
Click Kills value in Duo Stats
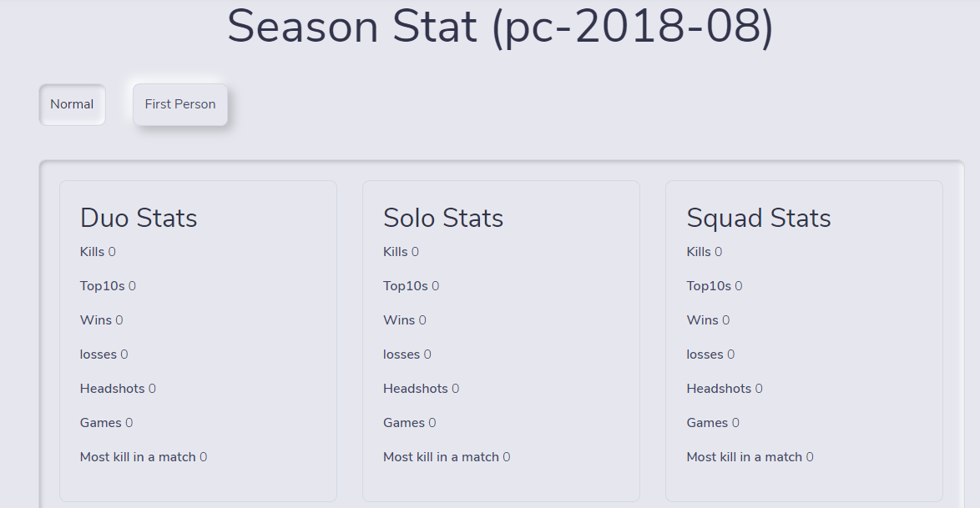112,252
